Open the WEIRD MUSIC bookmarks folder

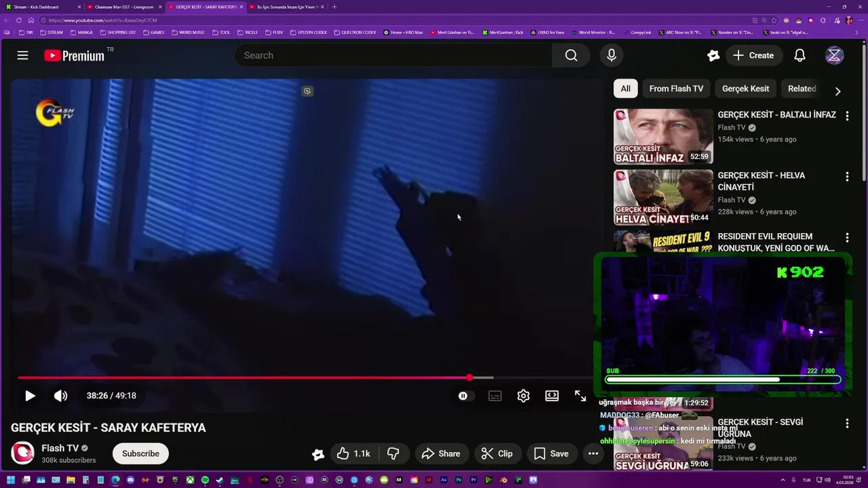tap(188, 32)
